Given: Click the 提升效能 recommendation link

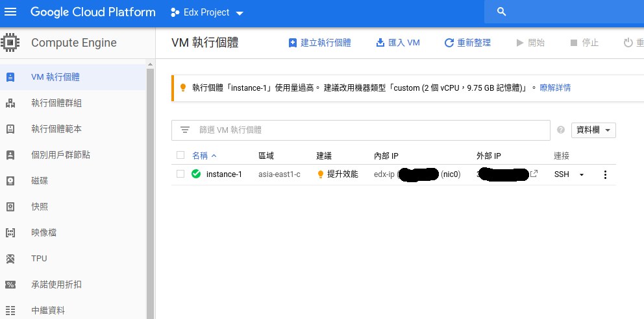Looking at the screenshot, I should 343,174.
